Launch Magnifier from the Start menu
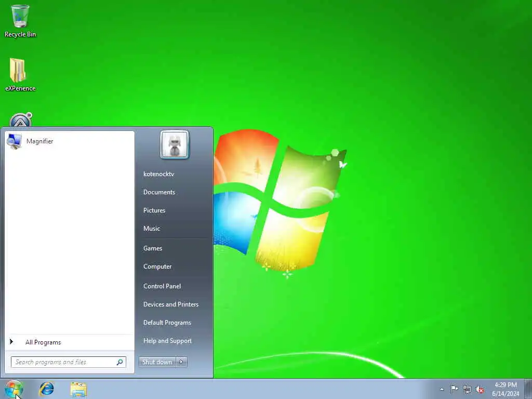Image resolution: width=532 pixels, height=399 pixels. [70, 141]
